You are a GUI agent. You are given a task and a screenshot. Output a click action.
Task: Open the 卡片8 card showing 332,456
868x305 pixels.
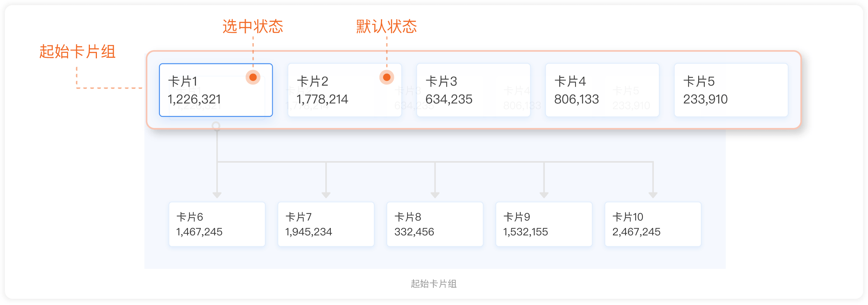pyautogui.click(x=435, y=224)
